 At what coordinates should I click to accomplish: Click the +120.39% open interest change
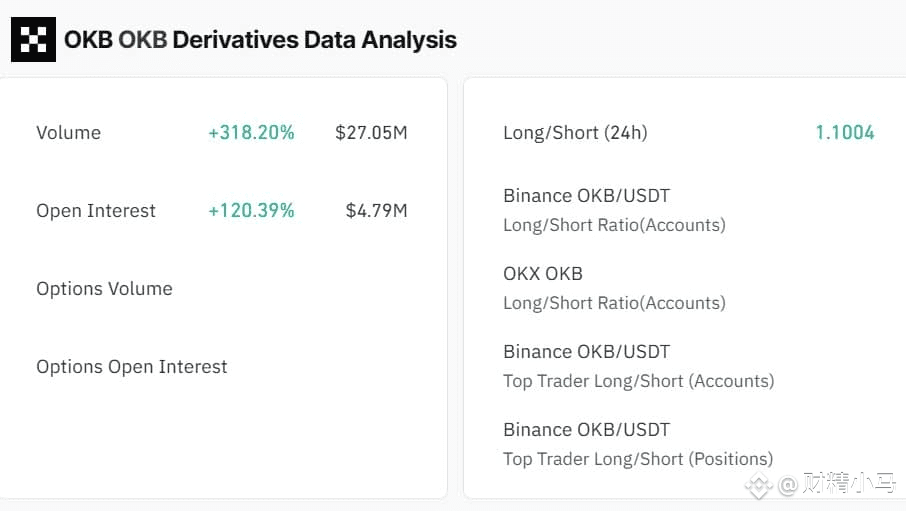coord(251,211)
